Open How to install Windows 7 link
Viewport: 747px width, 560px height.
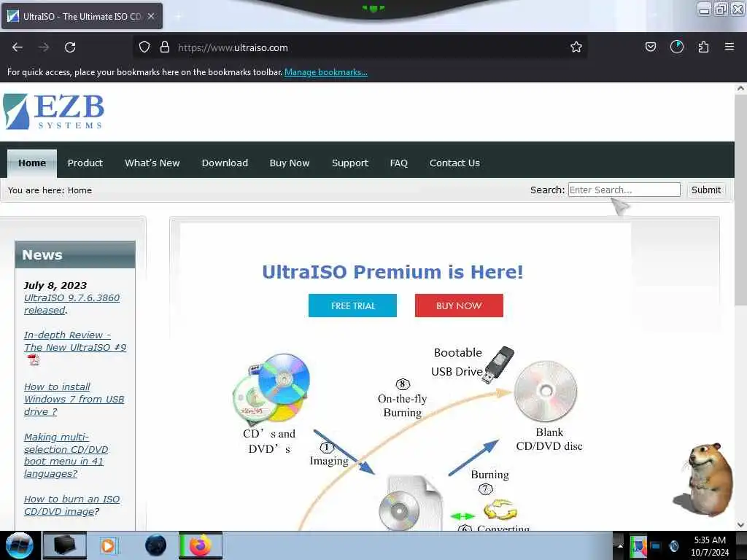[74, 399]
